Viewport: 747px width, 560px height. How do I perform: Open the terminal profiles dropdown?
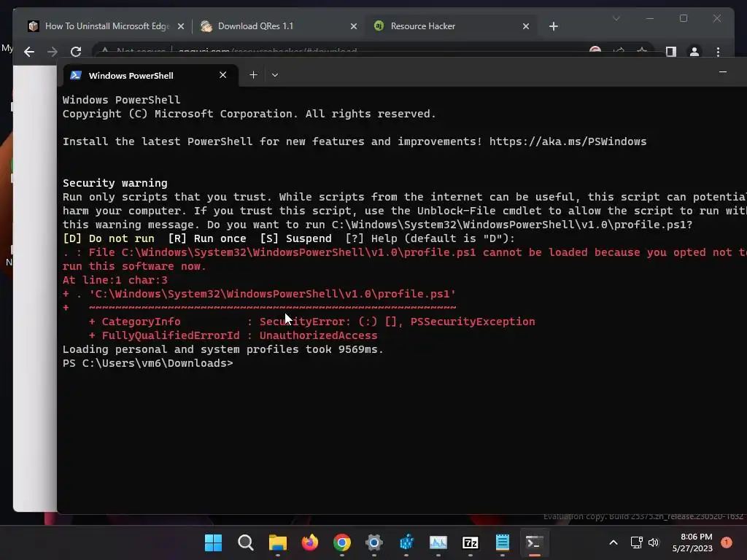coord(275,75)
